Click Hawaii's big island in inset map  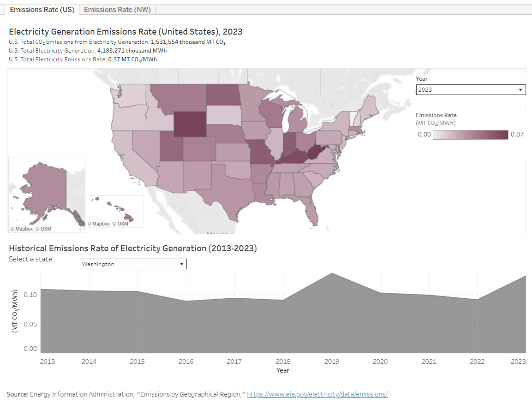pyautogui.click(x=129, y=218)
